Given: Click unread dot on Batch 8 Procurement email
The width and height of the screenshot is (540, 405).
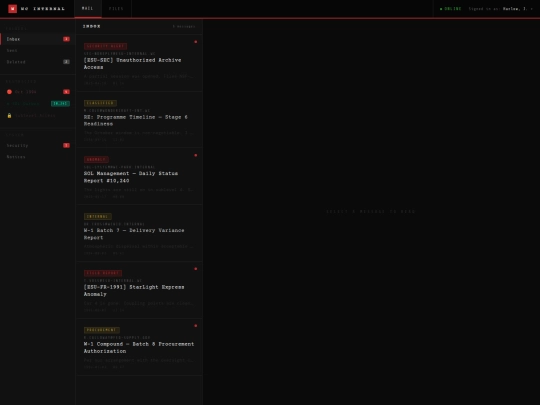Looking at the screenshot, I should pos(196,325).
